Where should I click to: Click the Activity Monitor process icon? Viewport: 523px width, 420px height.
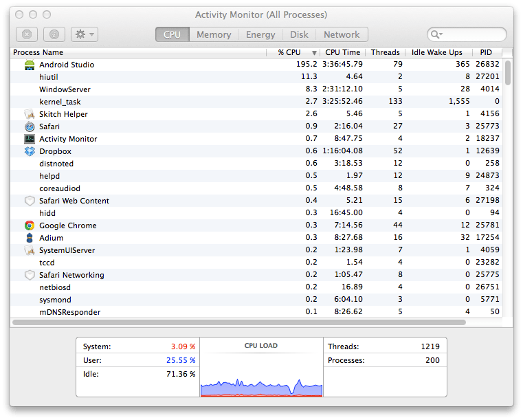coord(30,139)
